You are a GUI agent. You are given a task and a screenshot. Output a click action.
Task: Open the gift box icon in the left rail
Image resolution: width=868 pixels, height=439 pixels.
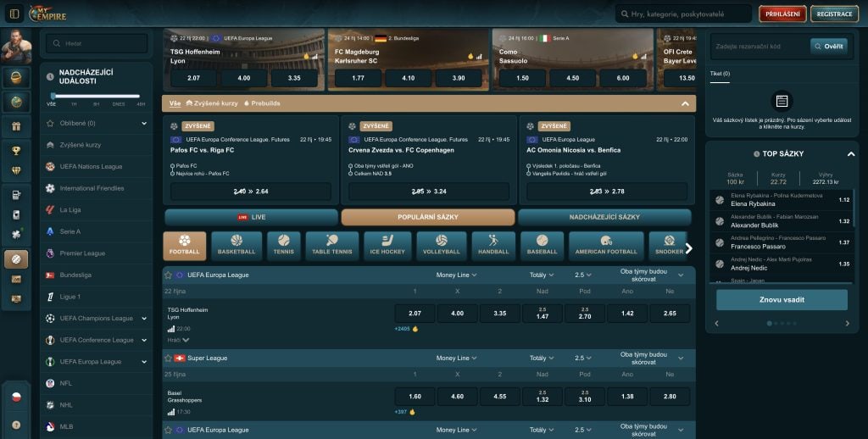click(x=16, y=127)
